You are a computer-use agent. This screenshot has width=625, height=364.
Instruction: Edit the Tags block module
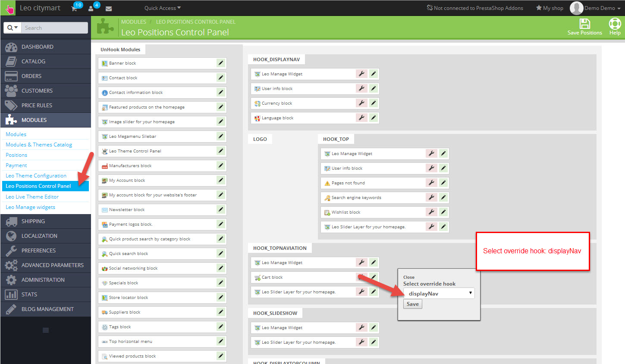221,327
